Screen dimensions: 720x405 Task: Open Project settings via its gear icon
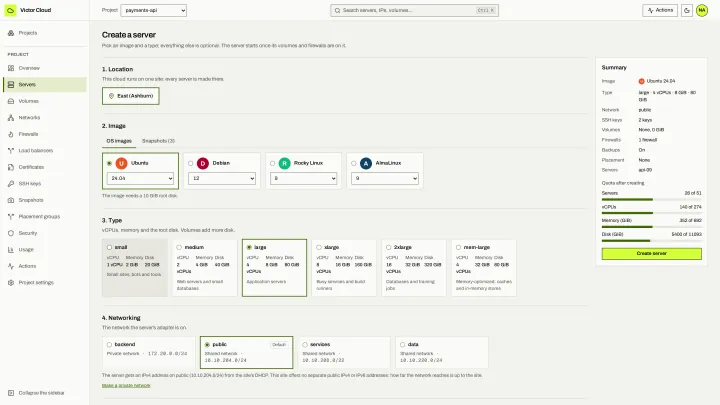coord(11,283)
